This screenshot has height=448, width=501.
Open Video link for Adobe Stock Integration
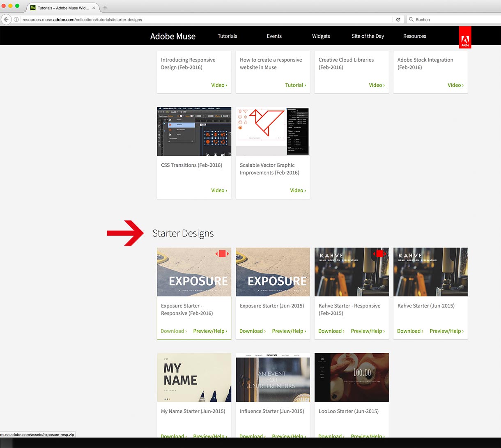point(456,85)
